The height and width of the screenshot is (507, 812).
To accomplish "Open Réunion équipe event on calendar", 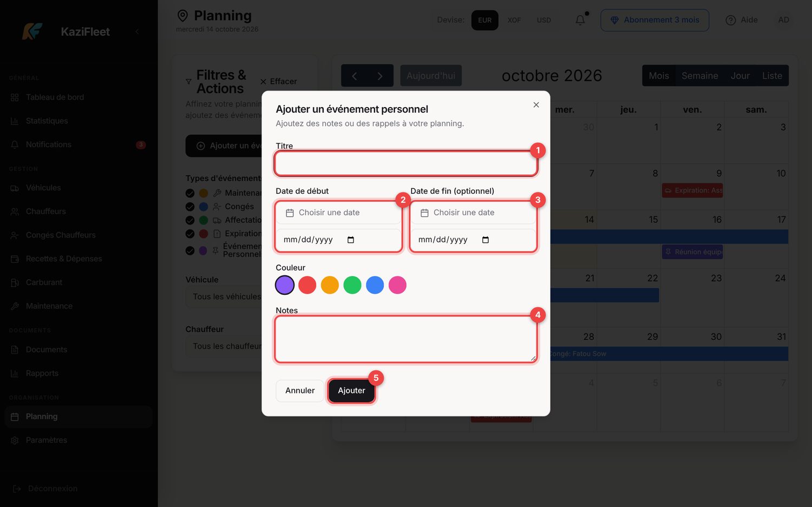I will click(x=692, y=252).
